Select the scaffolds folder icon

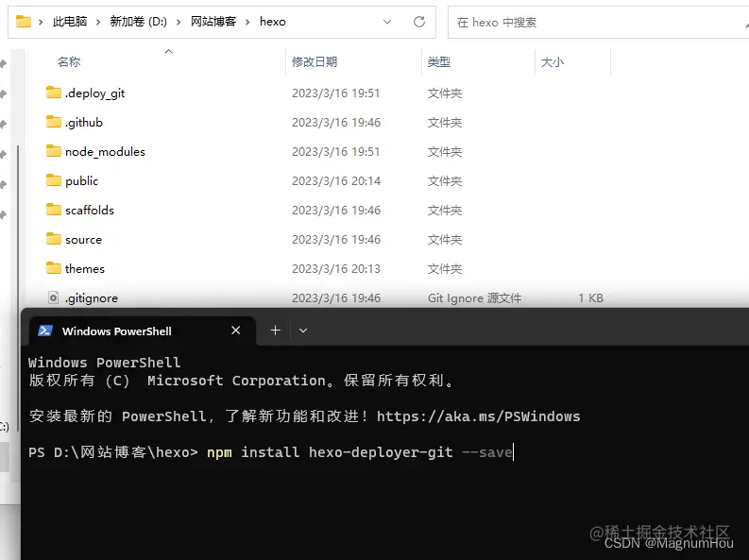54,209
